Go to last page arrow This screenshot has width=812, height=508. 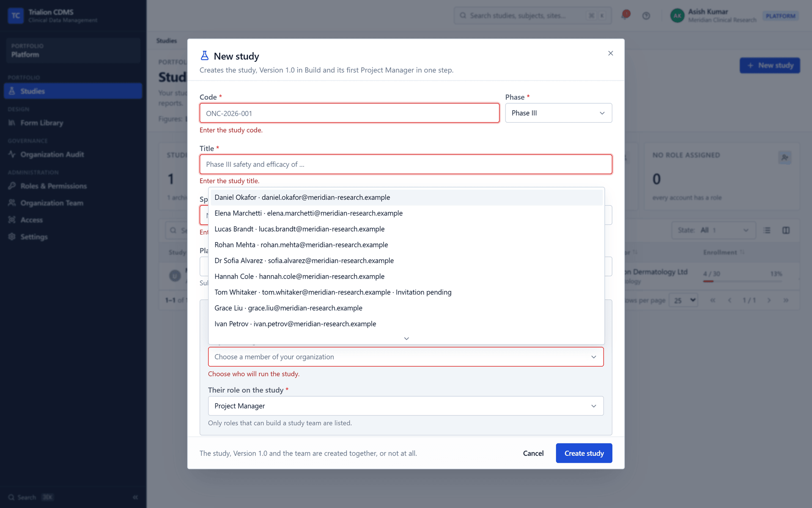tap(786, 300)
